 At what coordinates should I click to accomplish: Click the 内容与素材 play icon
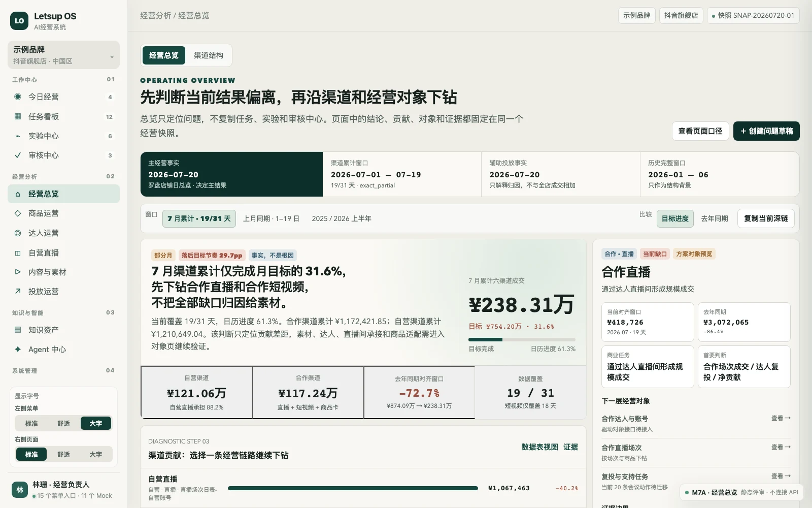[18, 272]
